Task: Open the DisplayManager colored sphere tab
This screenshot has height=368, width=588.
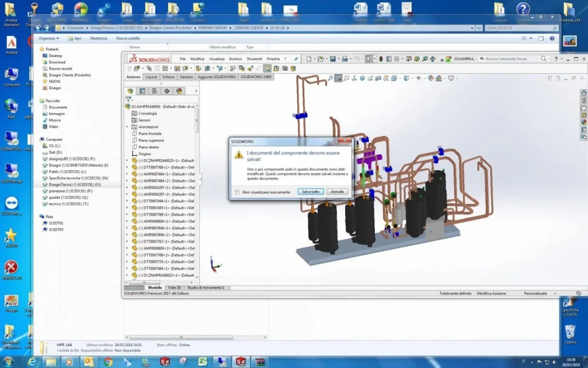Action: click(179, 91)
